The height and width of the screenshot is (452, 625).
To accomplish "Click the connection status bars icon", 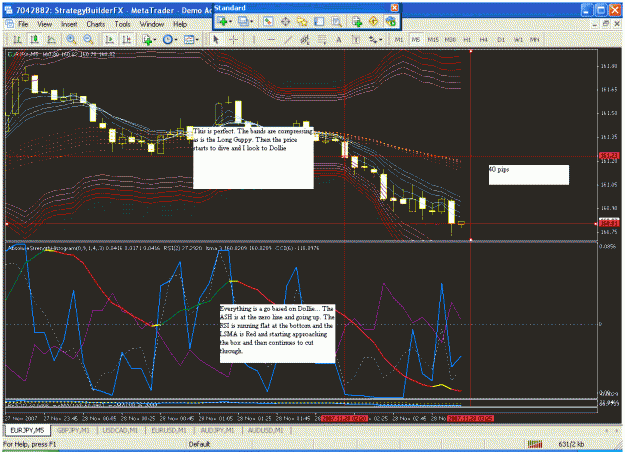I will point(535,444).
